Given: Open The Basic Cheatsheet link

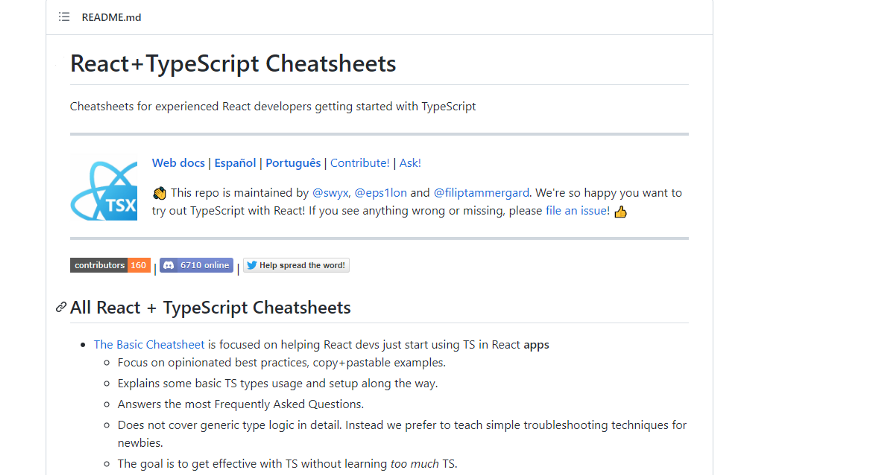Looking at the screenshot, I should pos(149,344).
